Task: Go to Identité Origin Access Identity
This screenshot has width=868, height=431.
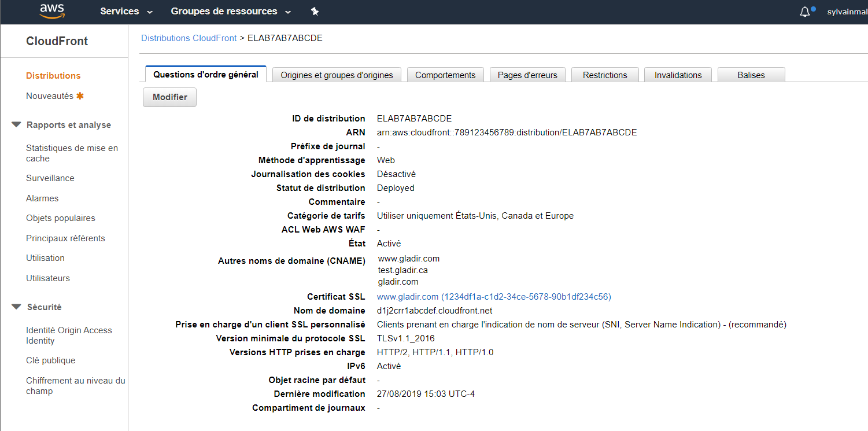Action: tap(69, 336)
